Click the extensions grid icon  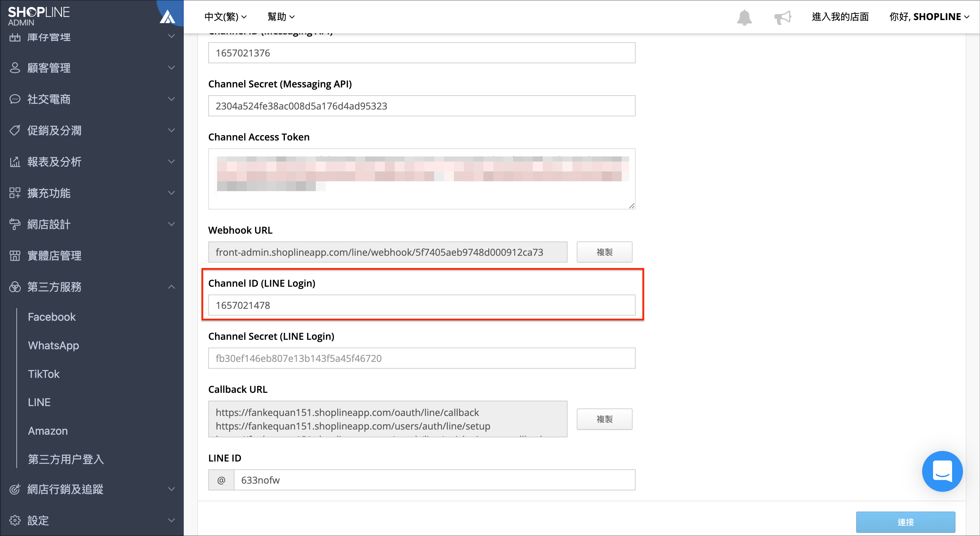point(14,193)
